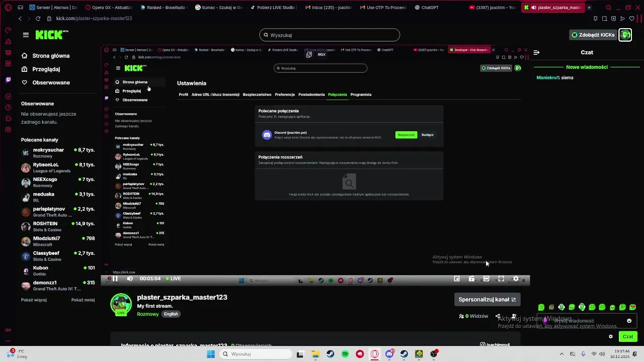Click the kick.com address bar

coord(94,18)
